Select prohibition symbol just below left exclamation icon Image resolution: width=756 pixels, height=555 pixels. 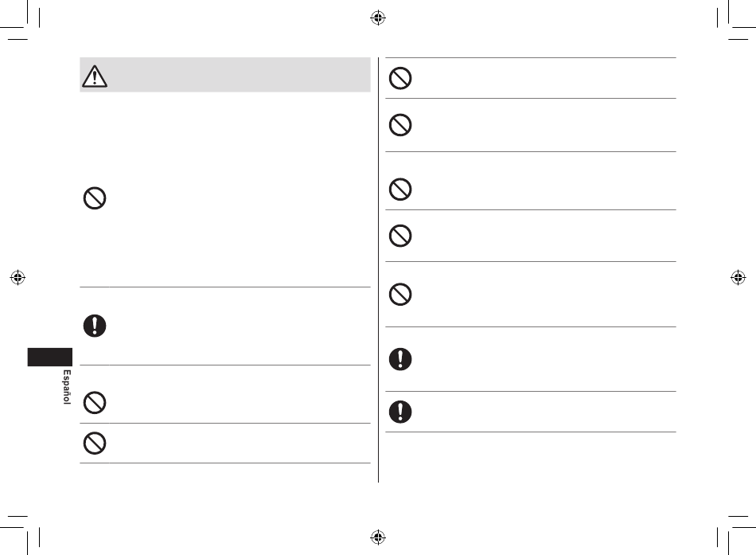pyautogui.click(x=95, y=402)
